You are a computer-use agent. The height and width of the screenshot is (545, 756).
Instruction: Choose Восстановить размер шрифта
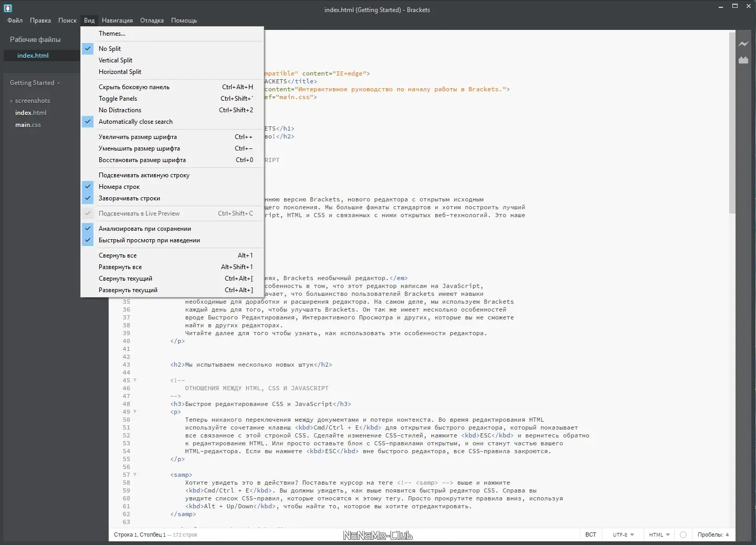172,160
